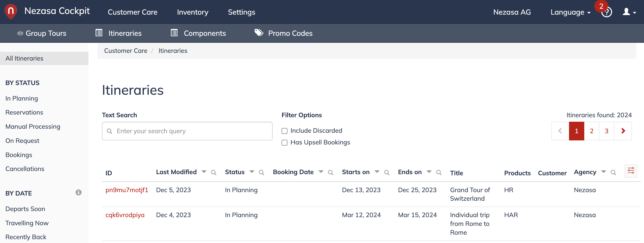Viewport: 644px width, 243px height.
Task: Switch to the Group Tours tab
Action: tap(42, 33)
